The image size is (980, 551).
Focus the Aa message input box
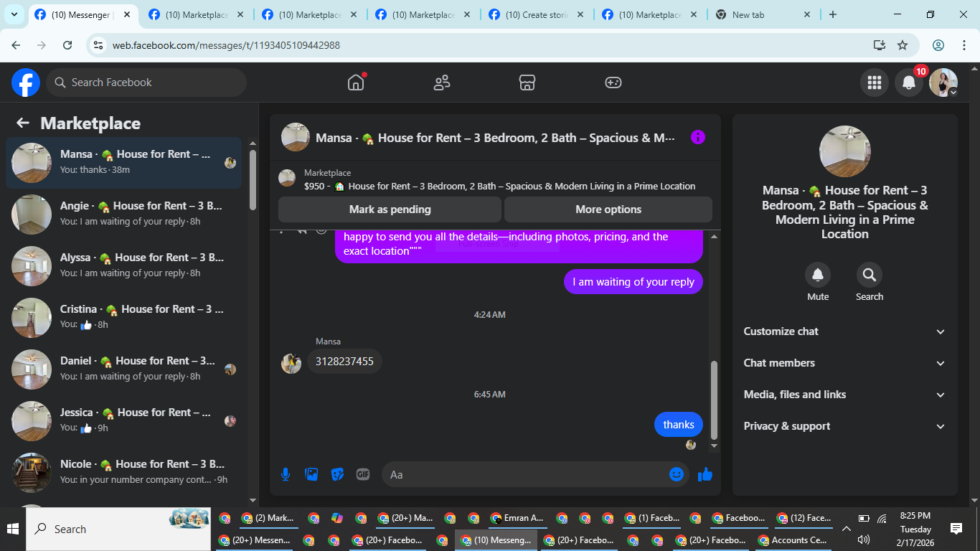point(527,474)
